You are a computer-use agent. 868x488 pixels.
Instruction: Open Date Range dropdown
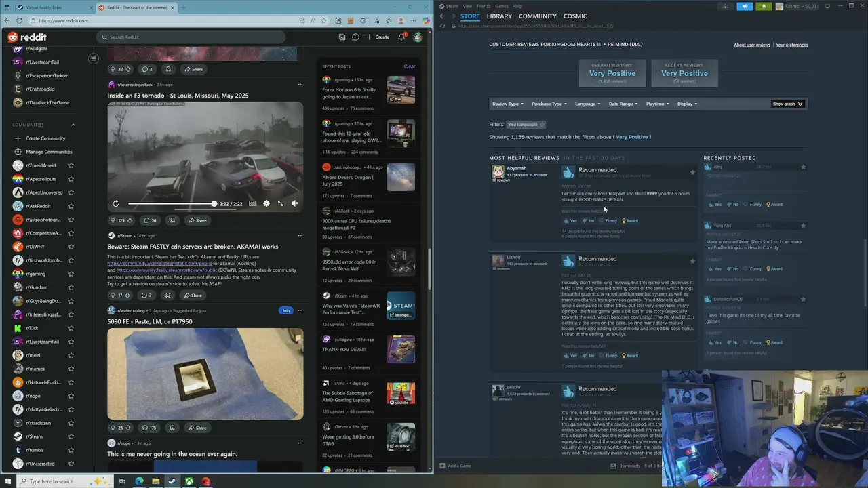pos(623,104)
